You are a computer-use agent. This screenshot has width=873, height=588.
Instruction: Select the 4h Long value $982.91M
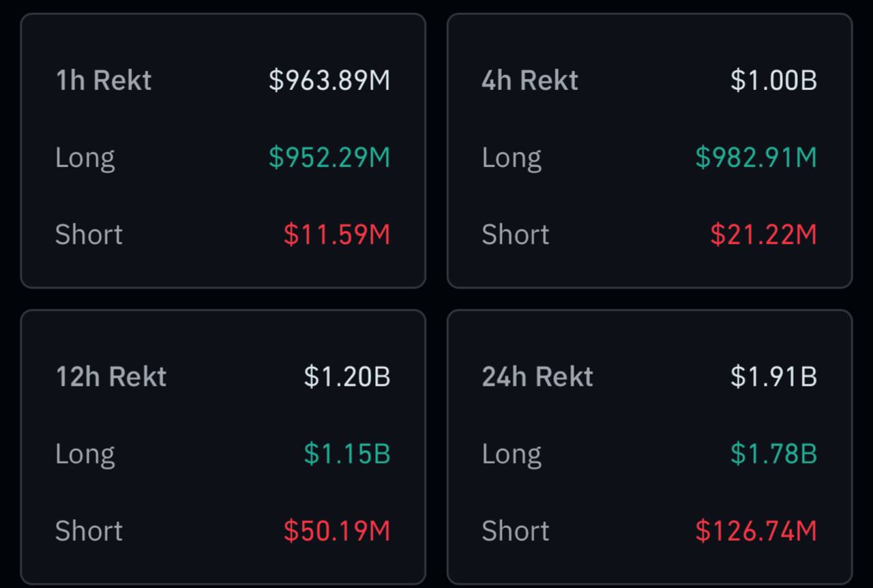pyautogui.click(x=756, y=158)
